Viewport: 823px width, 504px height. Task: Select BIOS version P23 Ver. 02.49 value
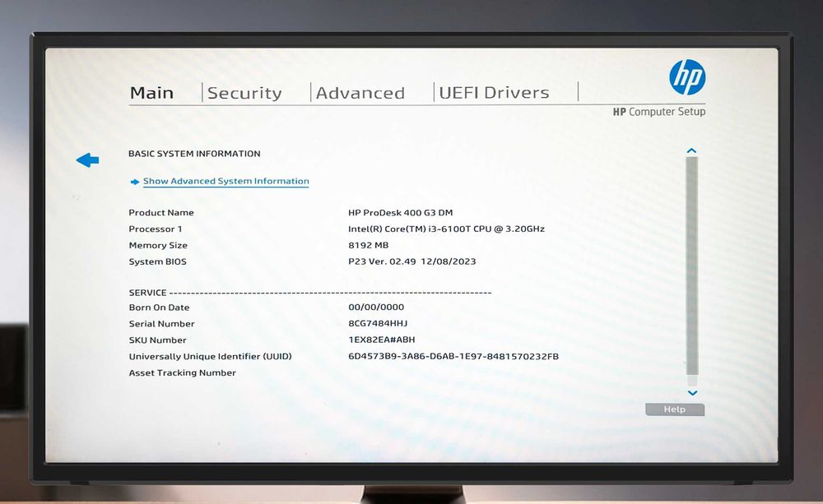412,261
